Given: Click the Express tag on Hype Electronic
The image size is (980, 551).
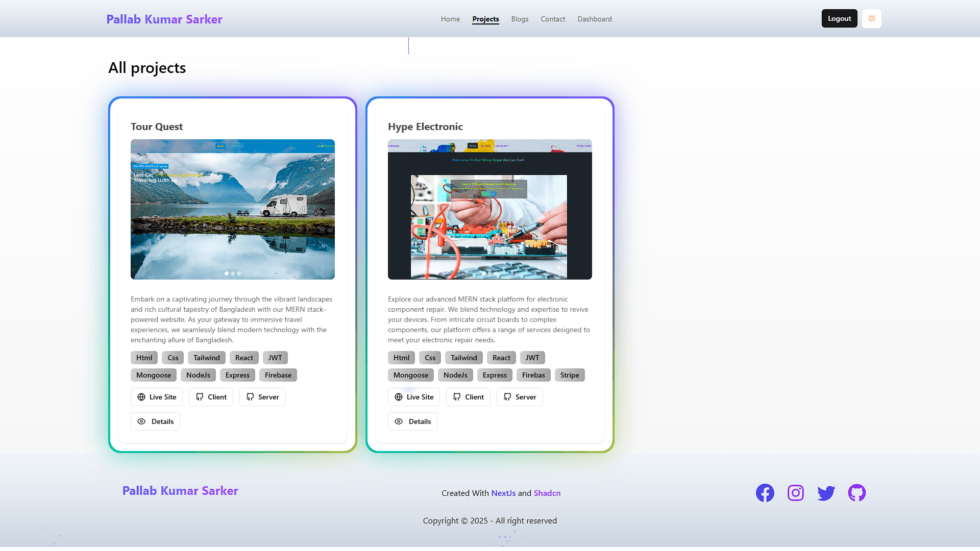Looking at the screenshot, I should [495, 375].
